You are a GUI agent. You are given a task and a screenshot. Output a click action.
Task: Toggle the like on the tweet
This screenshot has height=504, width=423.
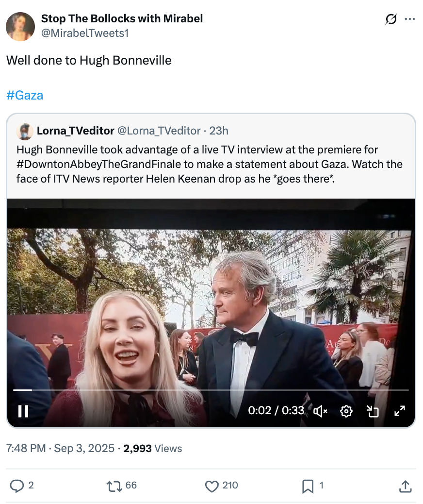pyautogui.click(x=212, y=486)
